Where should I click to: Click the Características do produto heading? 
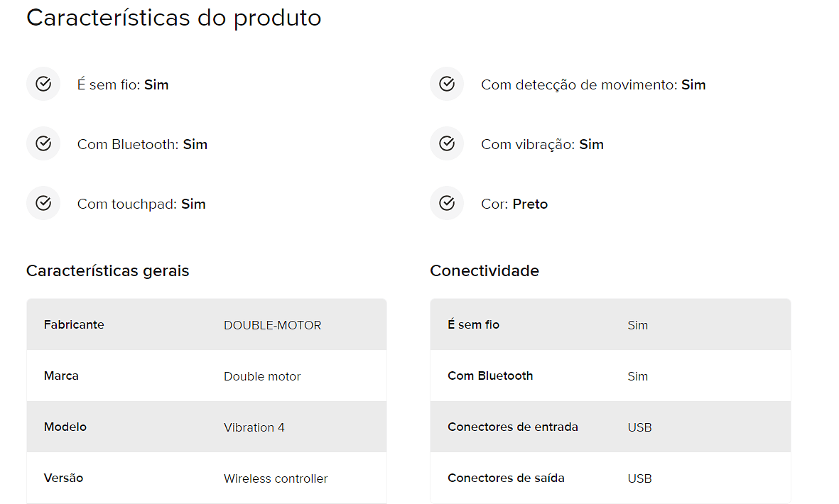tap(174, 18)
